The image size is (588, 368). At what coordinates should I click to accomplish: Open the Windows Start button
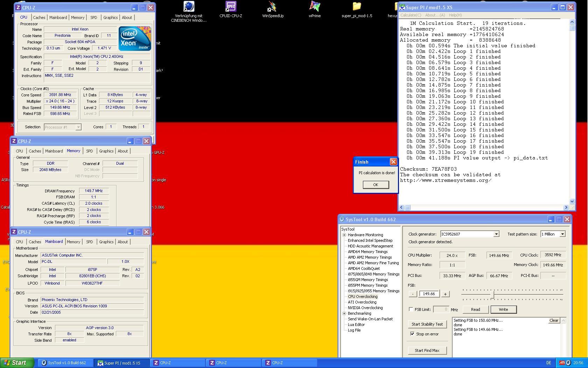(x=17, y=363)
